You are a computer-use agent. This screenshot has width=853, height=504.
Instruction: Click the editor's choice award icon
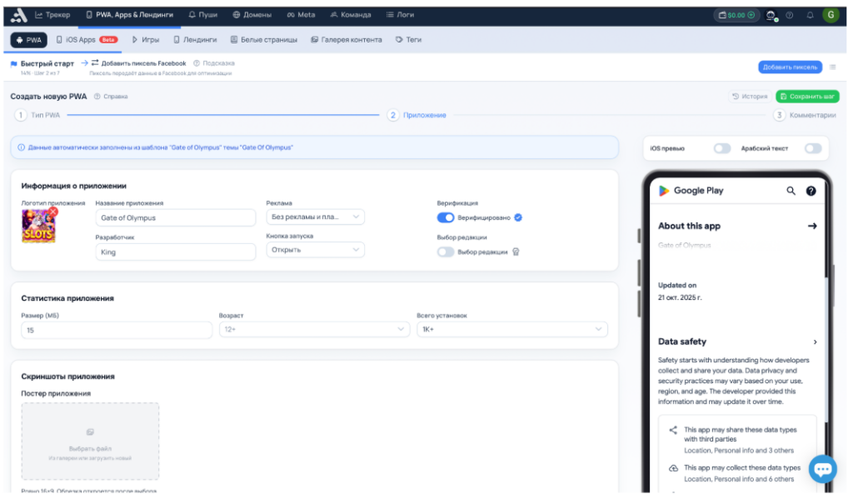tap(516, 252)
